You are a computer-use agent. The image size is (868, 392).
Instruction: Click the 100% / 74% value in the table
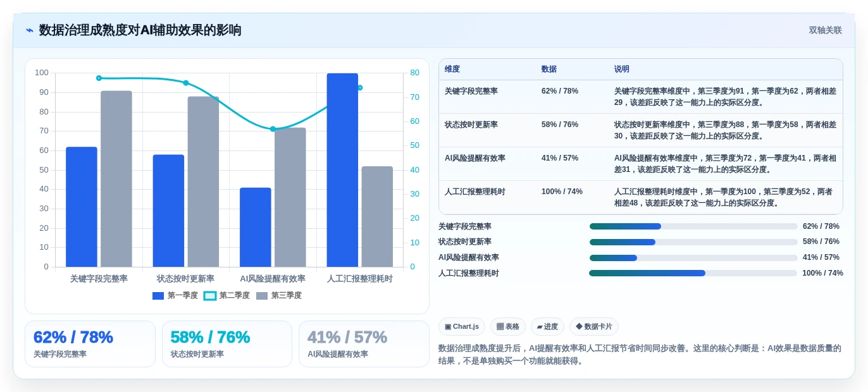point(562,192)
